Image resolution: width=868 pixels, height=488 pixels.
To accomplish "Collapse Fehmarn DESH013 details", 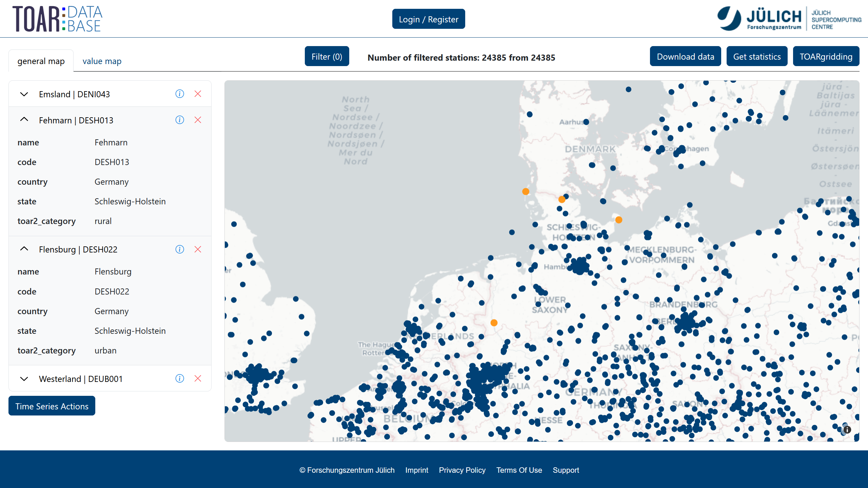I will click(24, 120).
